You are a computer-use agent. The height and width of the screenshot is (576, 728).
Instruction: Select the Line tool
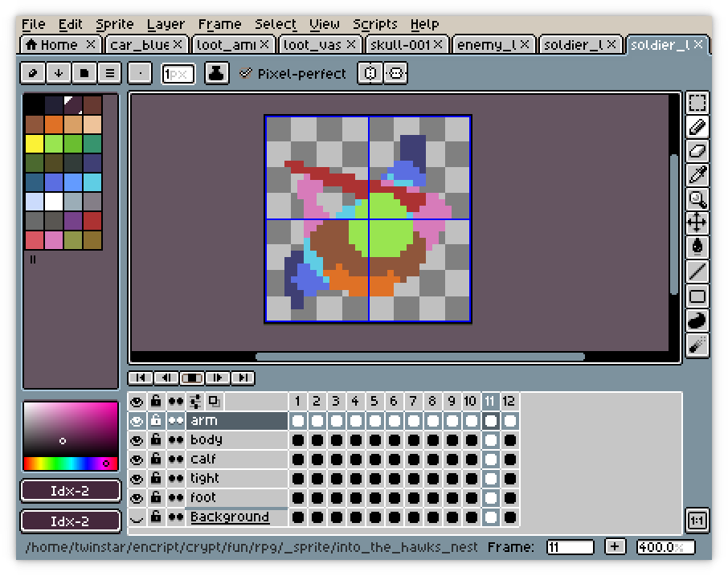pos(697,272)
